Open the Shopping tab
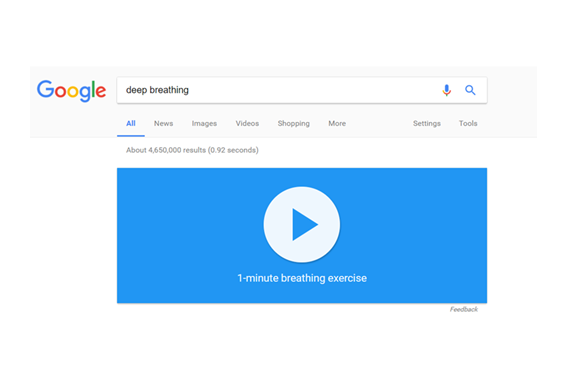This screenshot has width=567, height=378. coord(294,124)
